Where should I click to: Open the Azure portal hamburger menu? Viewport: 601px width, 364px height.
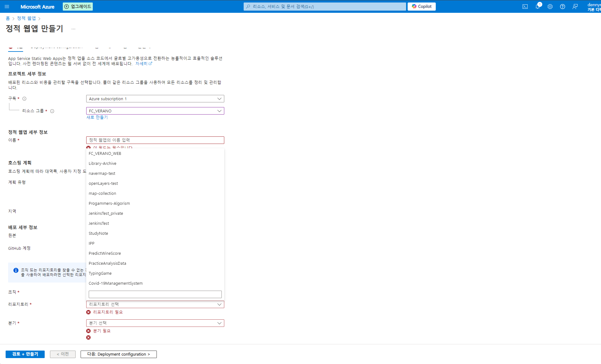coord(7,7)
